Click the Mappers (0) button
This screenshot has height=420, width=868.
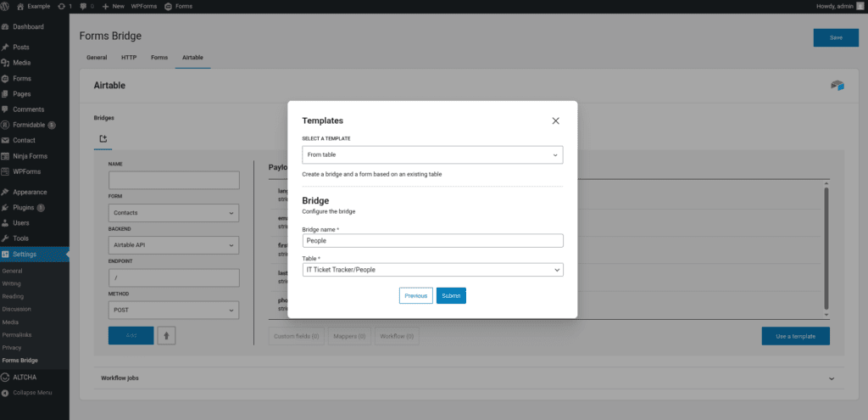tap(349, 336)
